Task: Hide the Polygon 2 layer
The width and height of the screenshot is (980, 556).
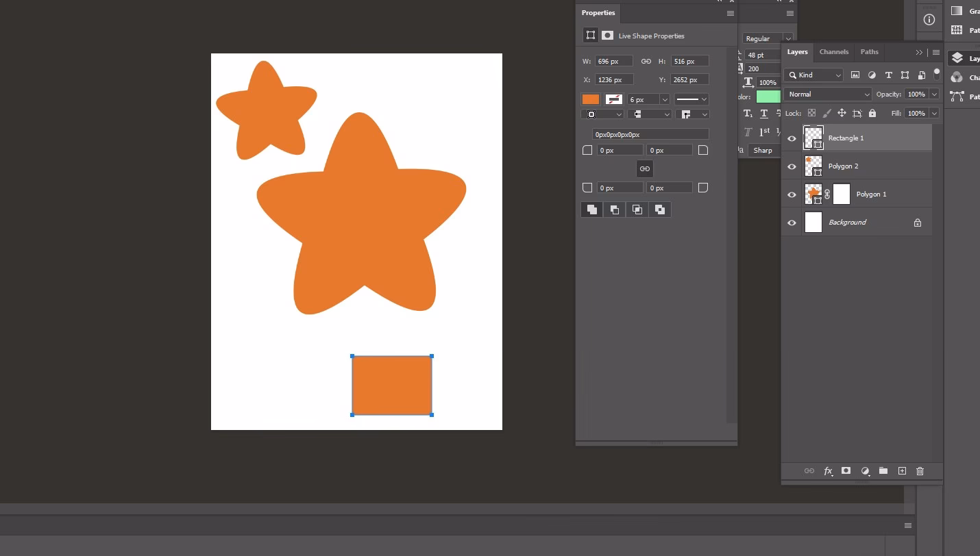Action: pos(792,166)
